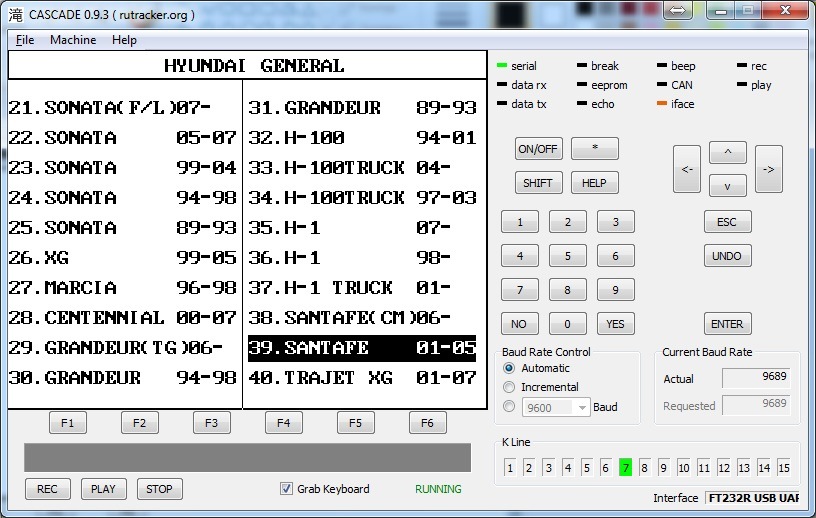Click the Interface FT232R USB UART field
Image resolution: width=816 pixels, height=518 pixels.
tap(753, 498)
